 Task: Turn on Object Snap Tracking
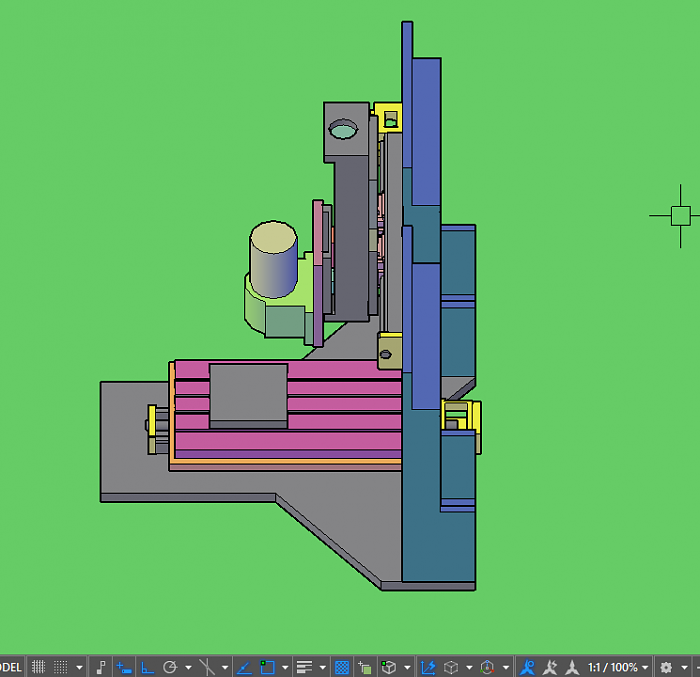[245, 667]
